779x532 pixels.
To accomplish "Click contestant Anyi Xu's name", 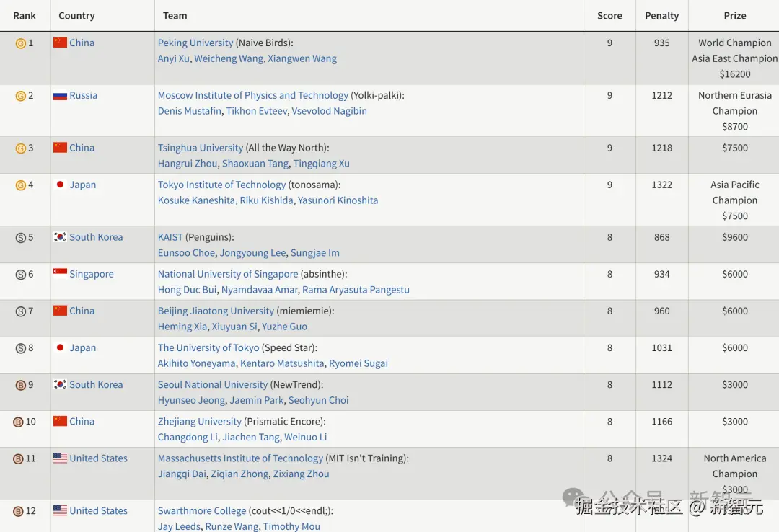I will [173, 58].
